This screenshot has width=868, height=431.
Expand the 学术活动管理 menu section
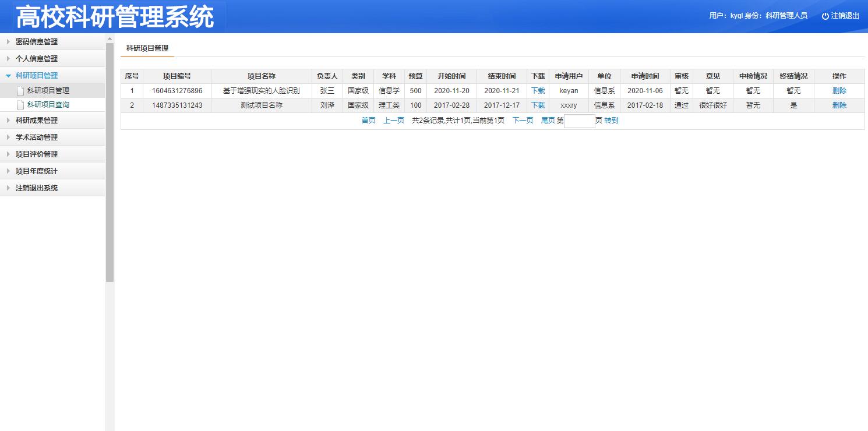(36, 137)
